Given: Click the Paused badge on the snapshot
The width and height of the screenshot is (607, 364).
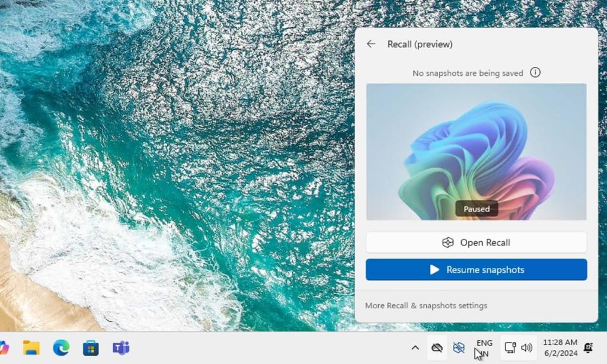Looking at the screenshot, I should tap(477, 209).
